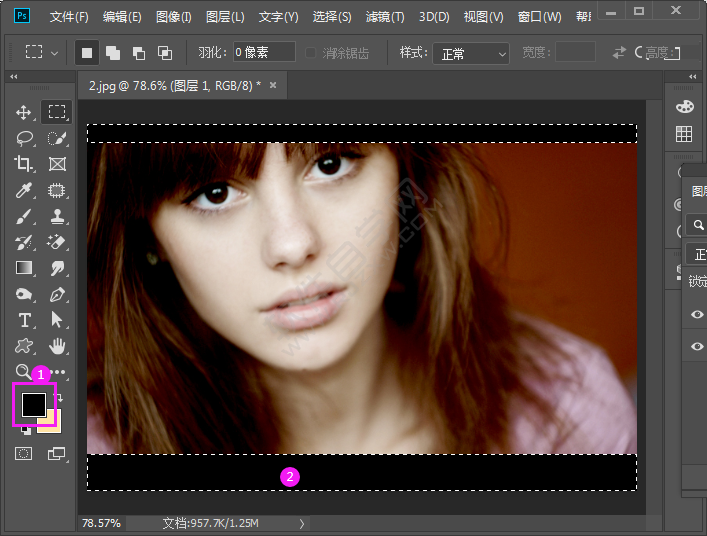Activate the Horizontal Type tool
Screen dimensions: 707x536
point(24,320)
